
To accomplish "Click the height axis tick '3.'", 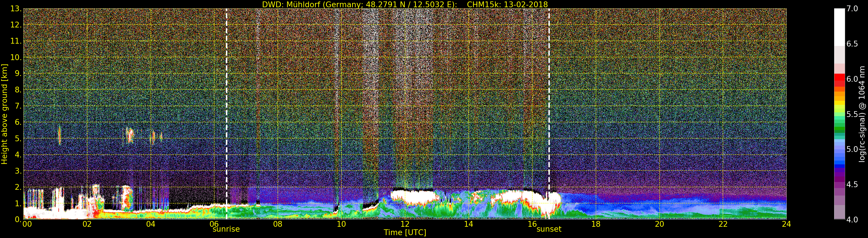I will point(18,171).
